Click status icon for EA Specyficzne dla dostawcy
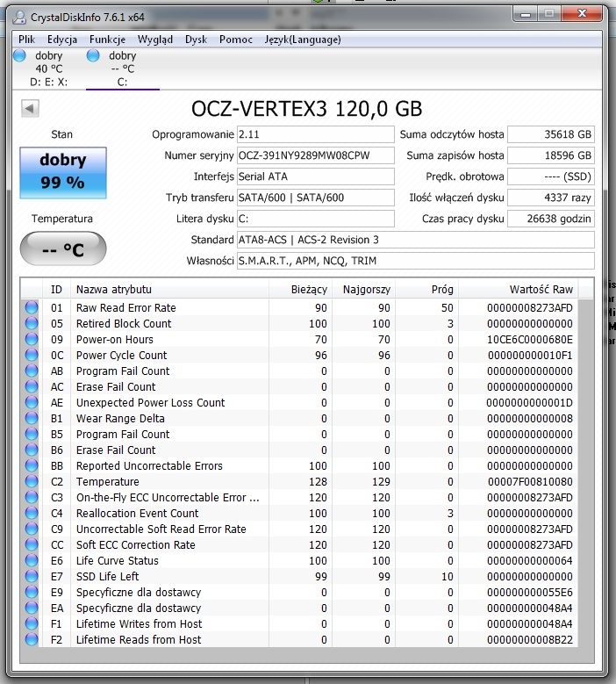 coord(32,608)
